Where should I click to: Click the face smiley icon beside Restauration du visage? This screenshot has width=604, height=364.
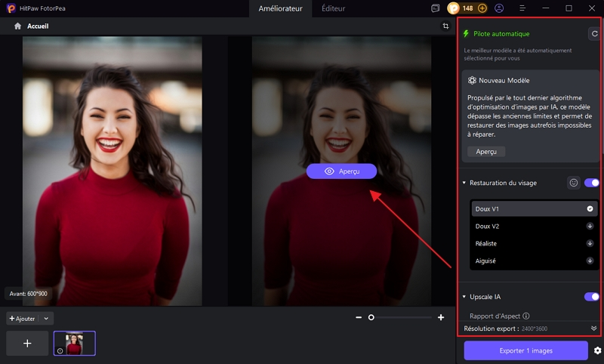click(574, 183)
